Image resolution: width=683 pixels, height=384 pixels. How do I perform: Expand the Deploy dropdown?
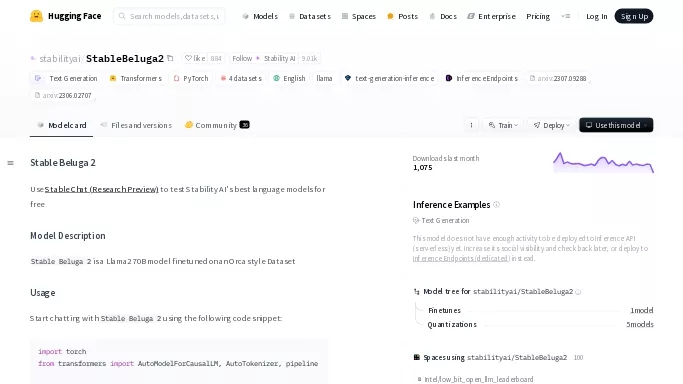(551, 125)
